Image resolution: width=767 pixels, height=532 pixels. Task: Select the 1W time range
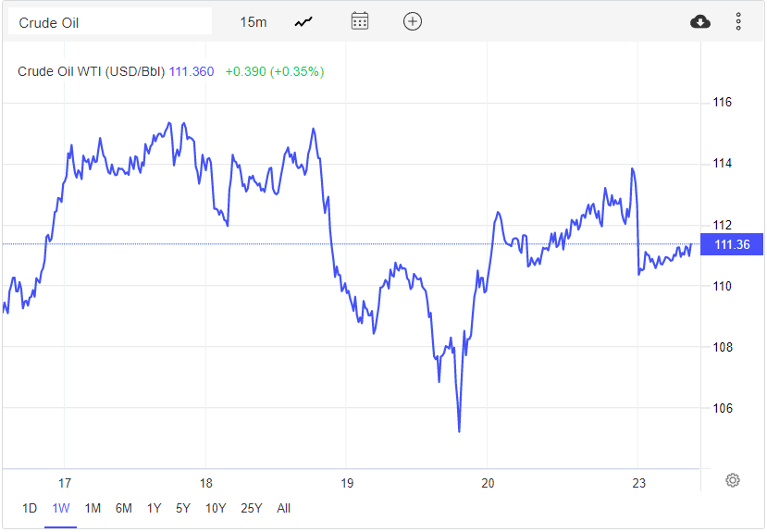[x=61, y=508]
